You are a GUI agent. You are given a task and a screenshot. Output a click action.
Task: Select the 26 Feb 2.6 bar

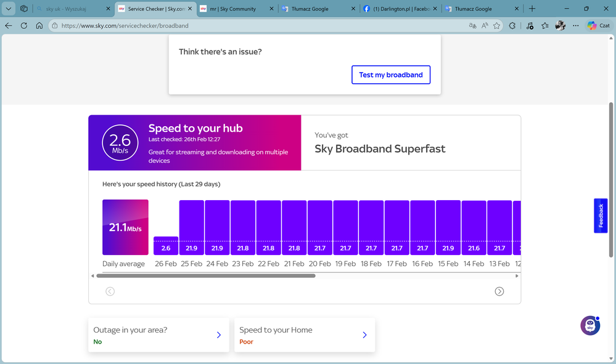(166, 246)
